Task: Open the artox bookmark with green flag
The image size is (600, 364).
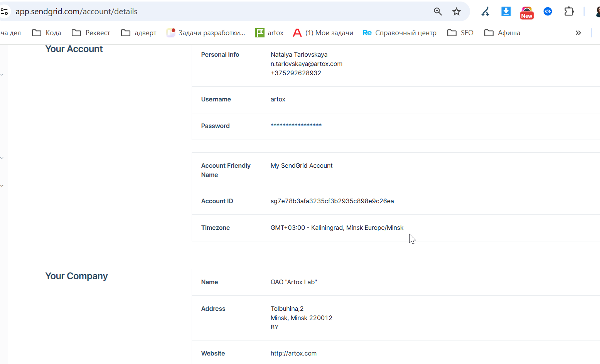Action: click(x=270, y=33)
